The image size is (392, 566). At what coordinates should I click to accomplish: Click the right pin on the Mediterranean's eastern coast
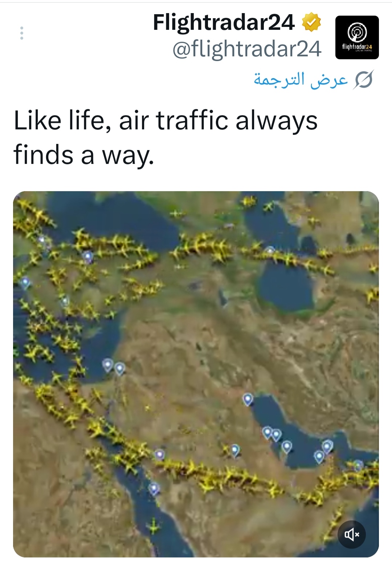(x=120, y=368)
